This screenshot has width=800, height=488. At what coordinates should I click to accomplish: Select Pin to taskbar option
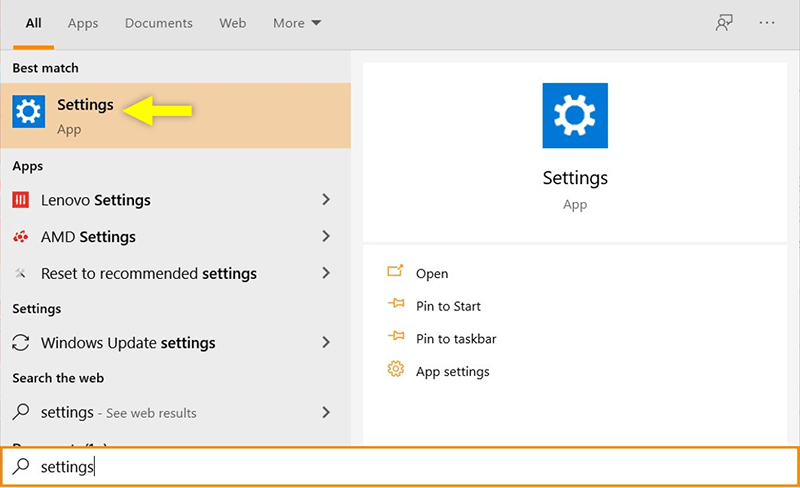pos(456,339)
